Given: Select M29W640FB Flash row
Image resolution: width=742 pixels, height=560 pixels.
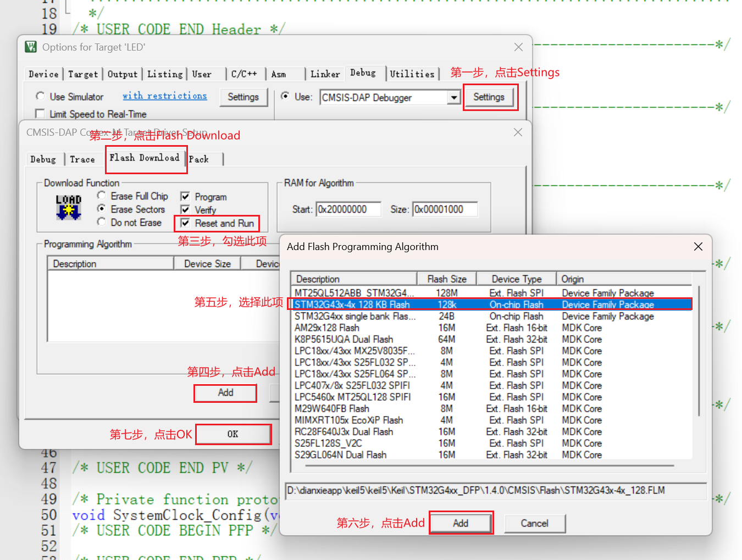Looking at the screenshot, I should pos(491,408).
